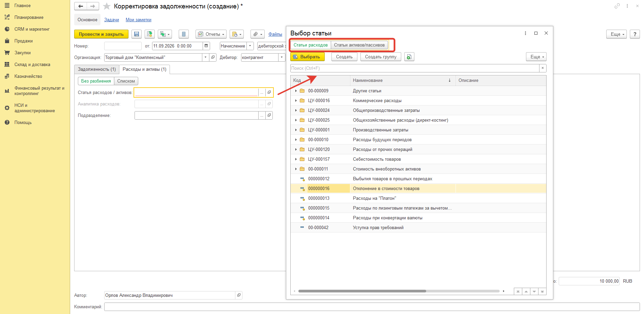This screenshot has height=314, width=644.
Task: Switch to Статьи расходов toggle
Action: click(x=311, y=45)
